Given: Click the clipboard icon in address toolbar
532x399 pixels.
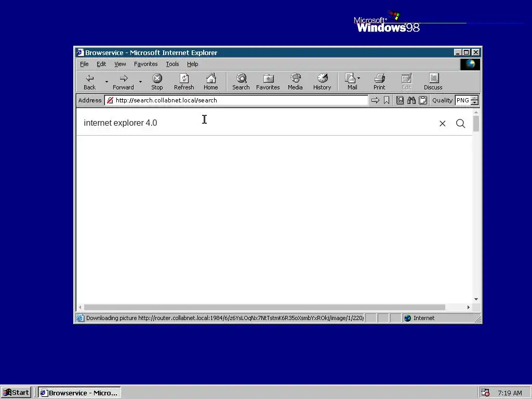Looking at the screenshot, I should (x=423, y=100).
